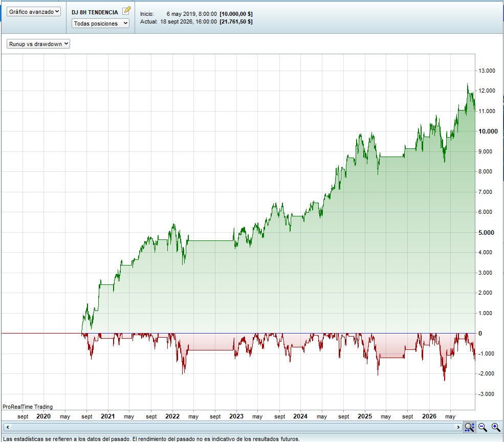Screen dimensions: 504x442
Task: Open the Gráfico avanzado dropdown
Action: 34,12
